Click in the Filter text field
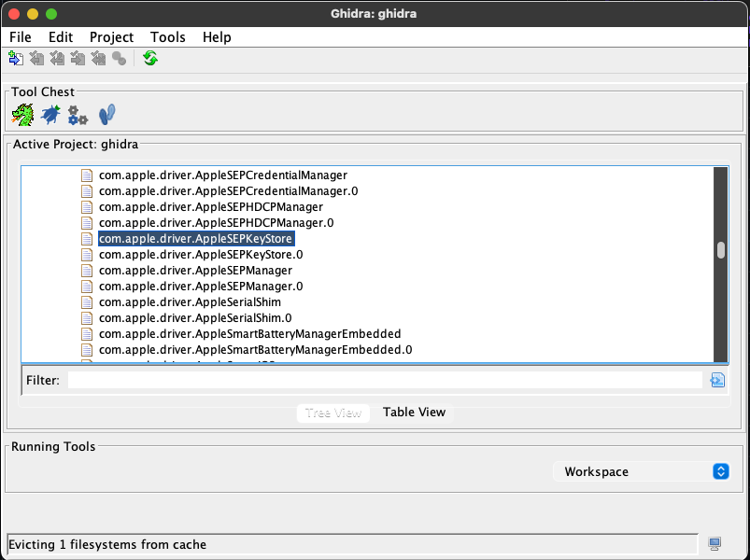 (385, 380)
